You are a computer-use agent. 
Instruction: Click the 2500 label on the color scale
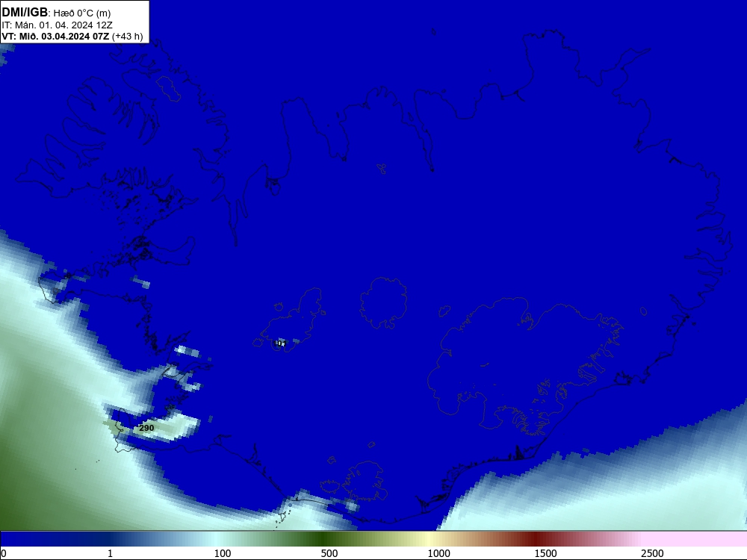[x=652, y=553]
